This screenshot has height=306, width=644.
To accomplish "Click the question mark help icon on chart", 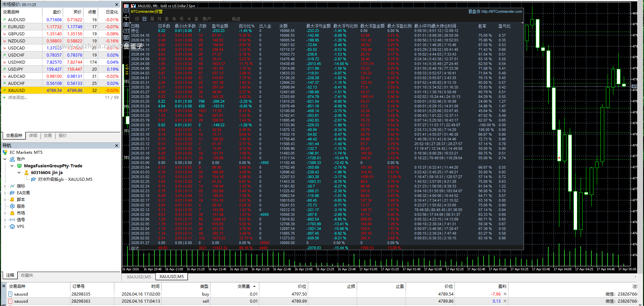I will click(126, 31).
